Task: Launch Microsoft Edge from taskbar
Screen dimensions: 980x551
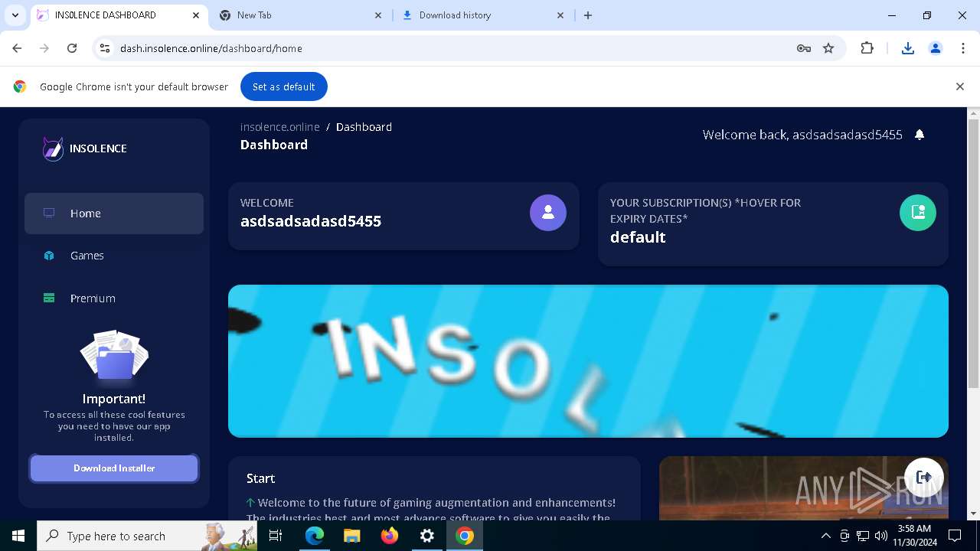Action: point(315,536)
